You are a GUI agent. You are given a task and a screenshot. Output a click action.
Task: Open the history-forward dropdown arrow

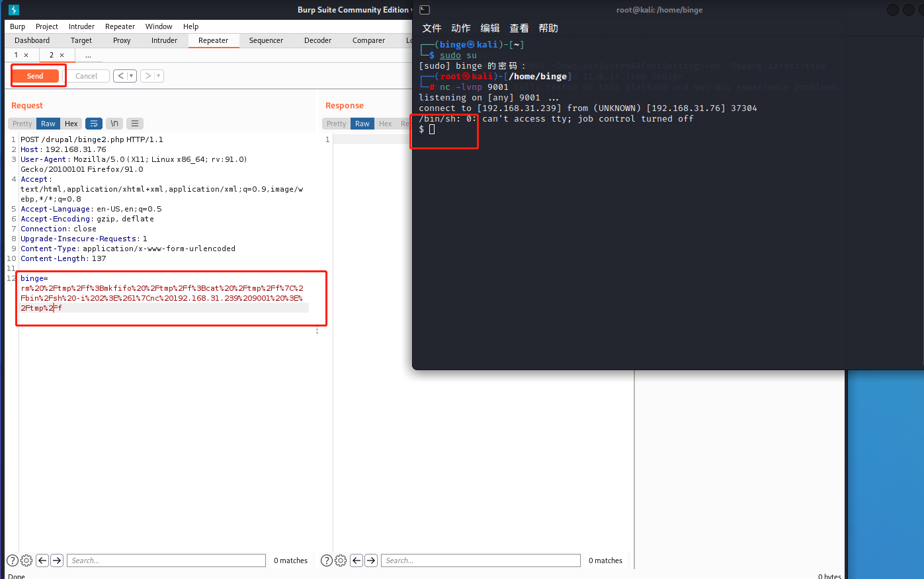point(159,76)
